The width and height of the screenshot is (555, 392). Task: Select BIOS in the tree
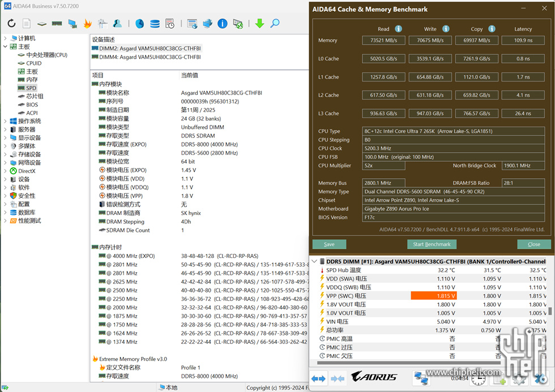[x=32, y=105]
